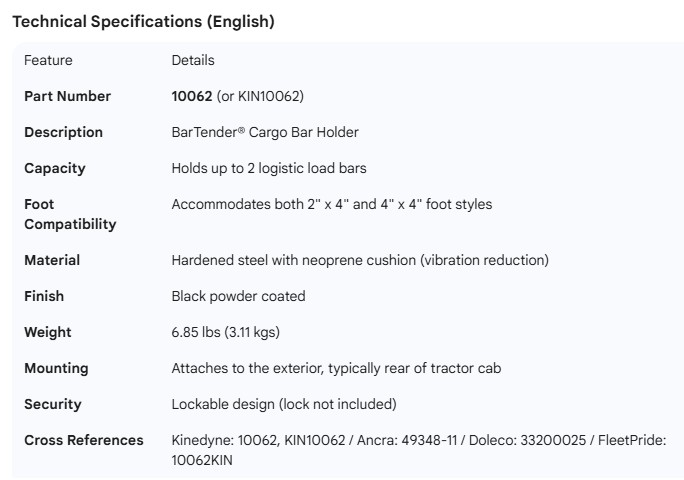Image resolution: width=684 pixels, height=480 pixels.
Task: Click the Description row label
Action: pos(63,132)
